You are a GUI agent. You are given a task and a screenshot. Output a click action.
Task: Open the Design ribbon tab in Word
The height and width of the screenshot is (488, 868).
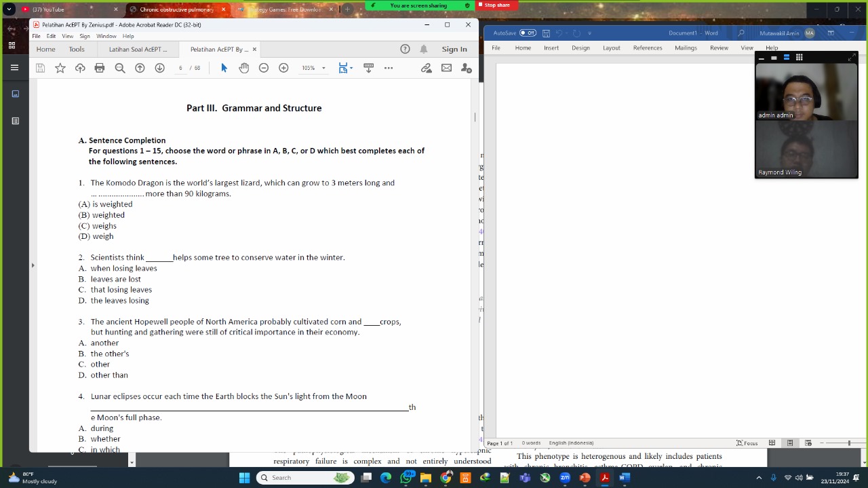click(580, 48)
